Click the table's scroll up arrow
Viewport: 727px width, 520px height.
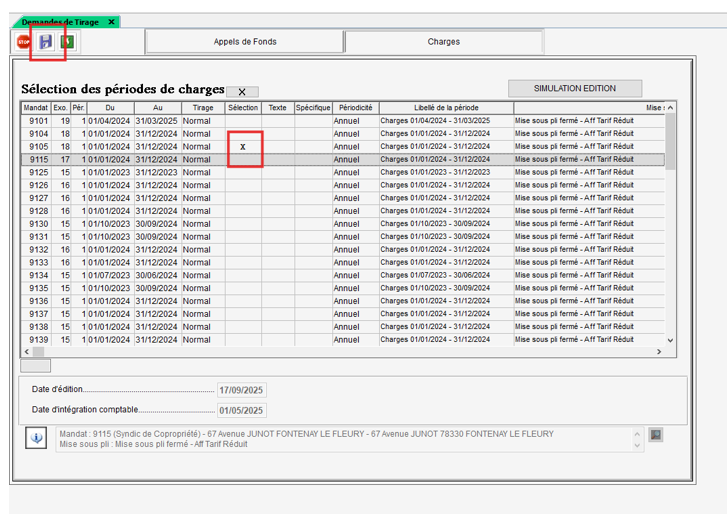point(670,108)
